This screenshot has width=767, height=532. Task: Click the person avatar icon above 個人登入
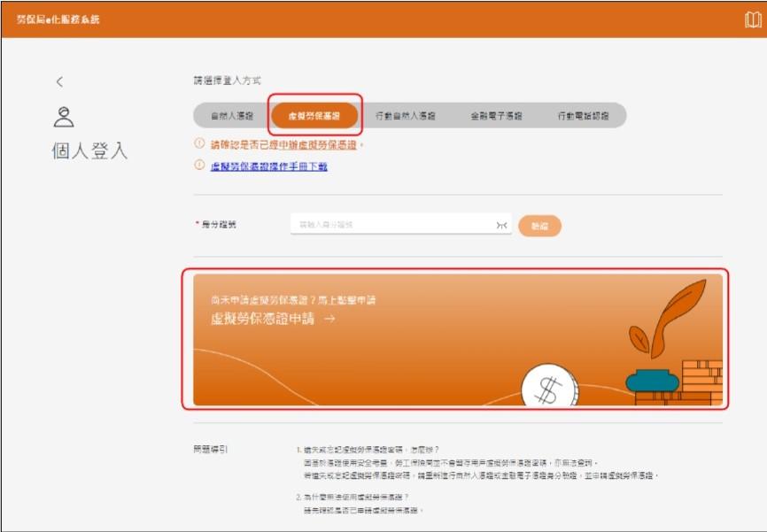[64, 118]
